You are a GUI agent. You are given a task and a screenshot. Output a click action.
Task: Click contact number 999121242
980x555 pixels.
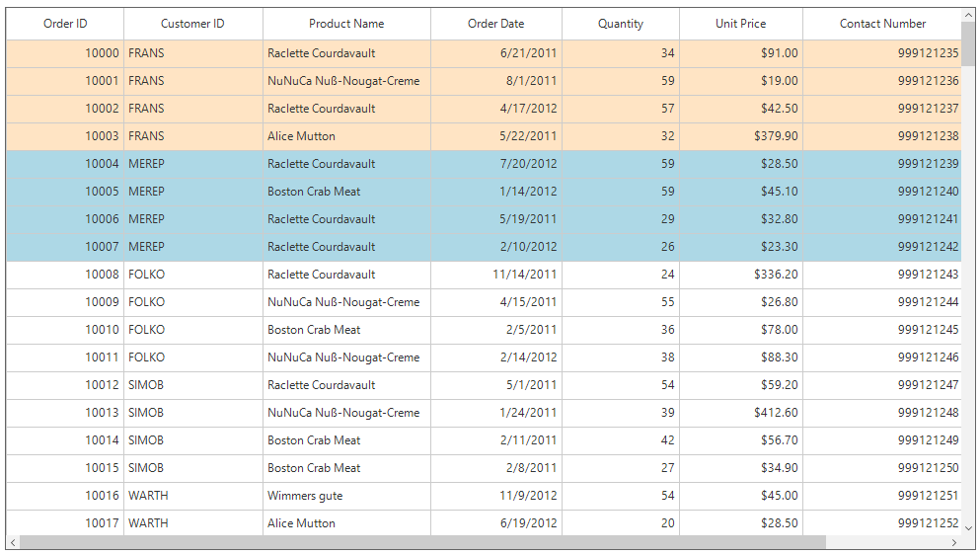[x=882, y=247]
